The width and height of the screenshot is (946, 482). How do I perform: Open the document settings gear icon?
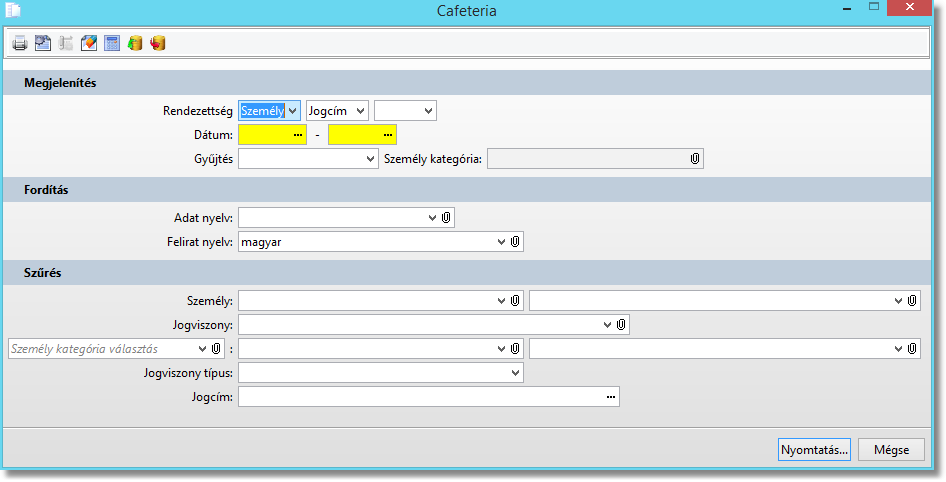click(43, 43)
